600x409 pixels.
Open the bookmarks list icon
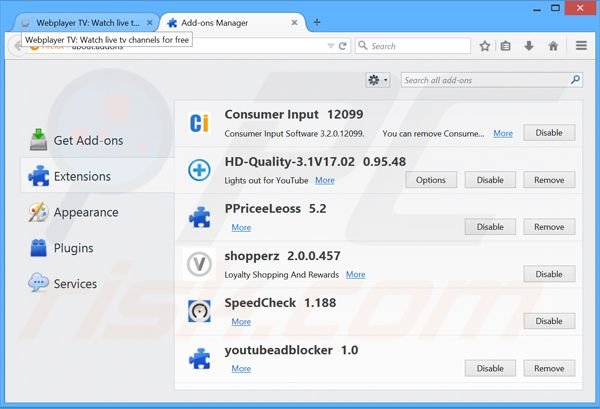click(x=505, y=46)
